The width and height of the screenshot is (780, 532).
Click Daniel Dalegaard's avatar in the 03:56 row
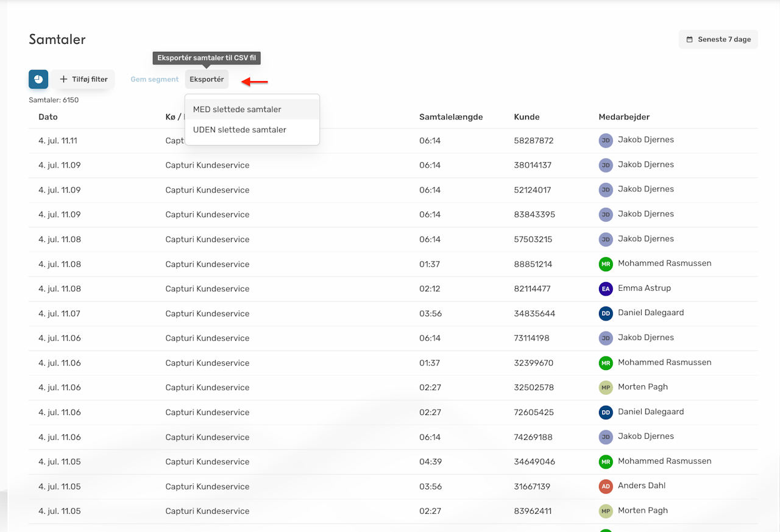click(605, 313)
